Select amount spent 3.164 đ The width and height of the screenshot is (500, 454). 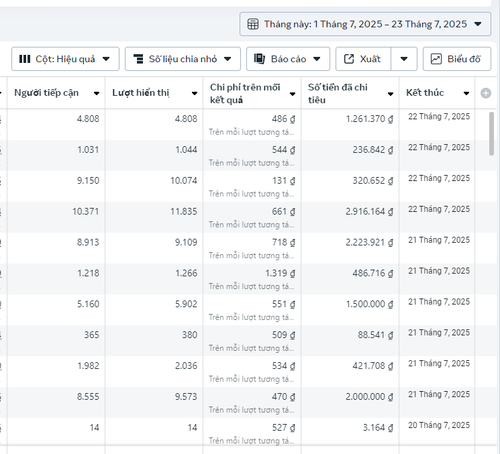coord(378,428)
